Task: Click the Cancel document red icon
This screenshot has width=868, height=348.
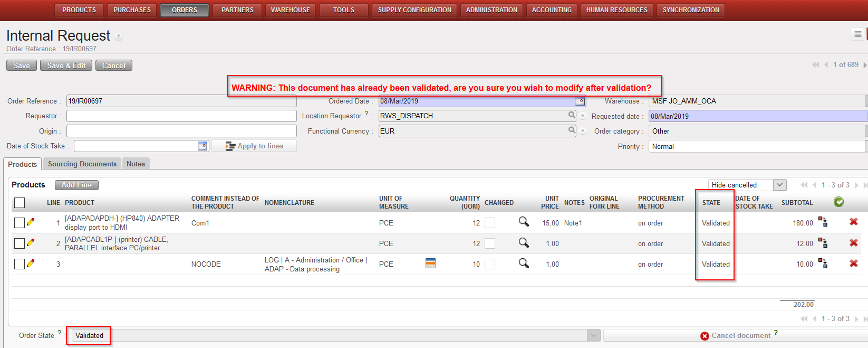Action: pos(705,336)
